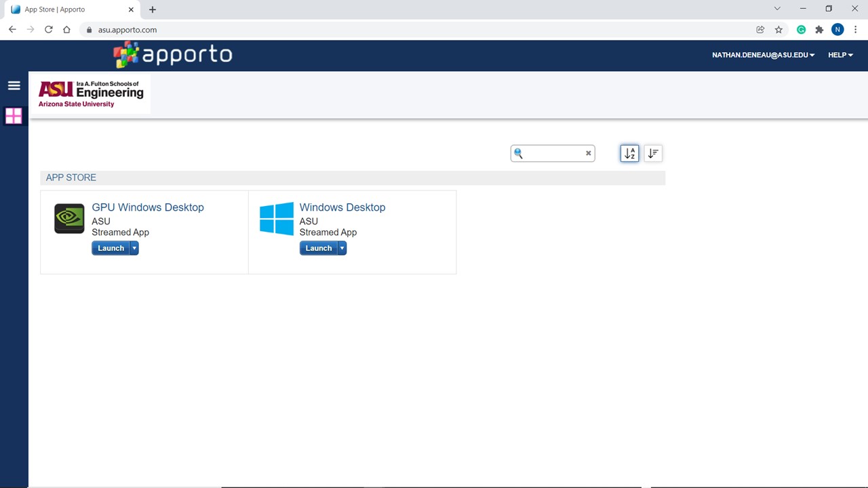This screenshot has height=488, width=868.
Task: Click the magnifier icon in search box
Action: coord(519,153)
